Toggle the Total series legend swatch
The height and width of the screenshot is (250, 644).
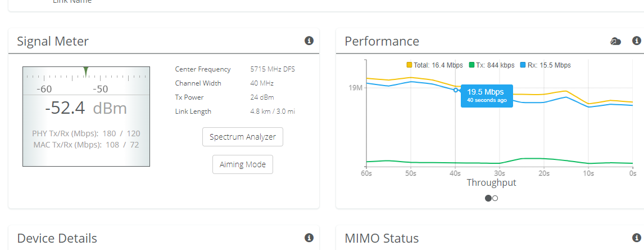click(x=409, y=65)
